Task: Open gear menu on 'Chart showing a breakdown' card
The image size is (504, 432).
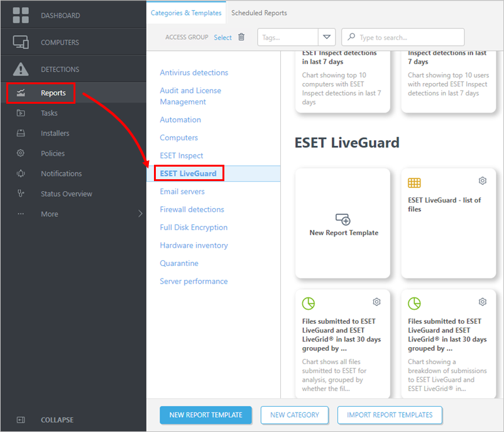Action: [x=483, y=302]
